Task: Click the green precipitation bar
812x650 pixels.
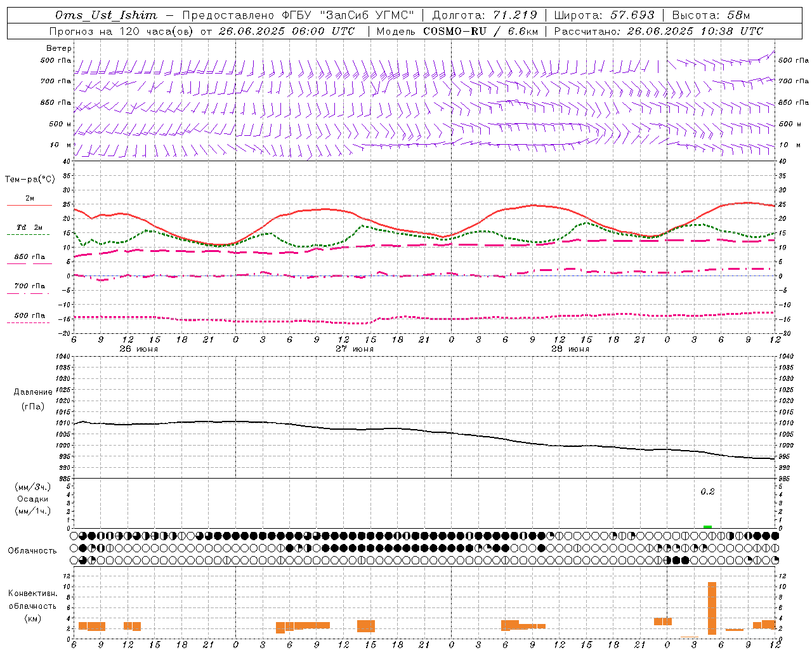Action: coord(707,527)
